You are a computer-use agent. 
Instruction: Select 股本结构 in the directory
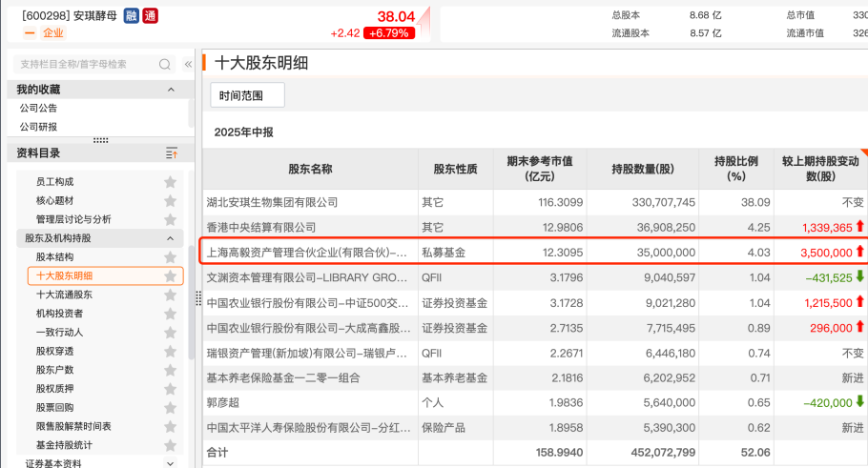pos(54,256)
